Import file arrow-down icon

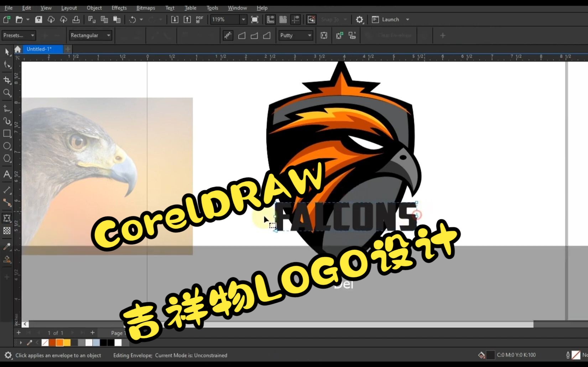[175, 20]
